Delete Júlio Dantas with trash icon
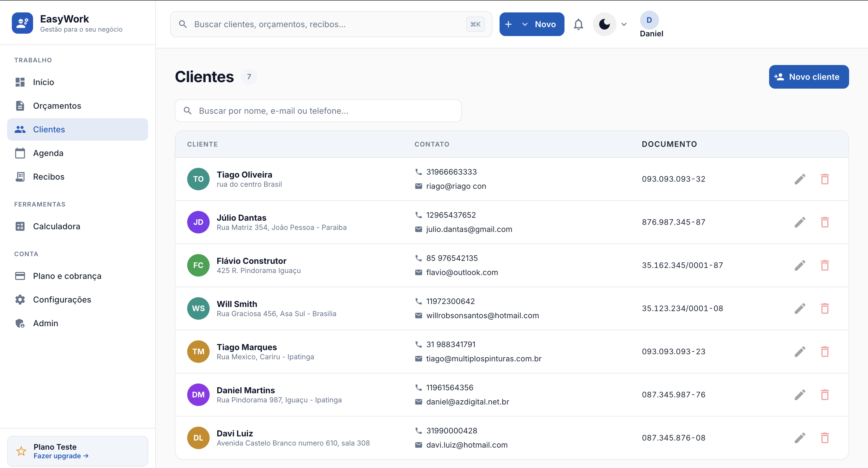The width and height of the screenshot is (868, 468). (x=825, y=222)
